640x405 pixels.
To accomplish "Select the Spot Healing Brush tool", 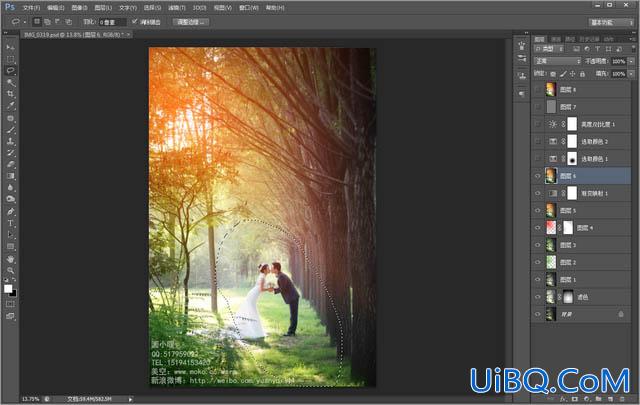I will pos(11,118).
